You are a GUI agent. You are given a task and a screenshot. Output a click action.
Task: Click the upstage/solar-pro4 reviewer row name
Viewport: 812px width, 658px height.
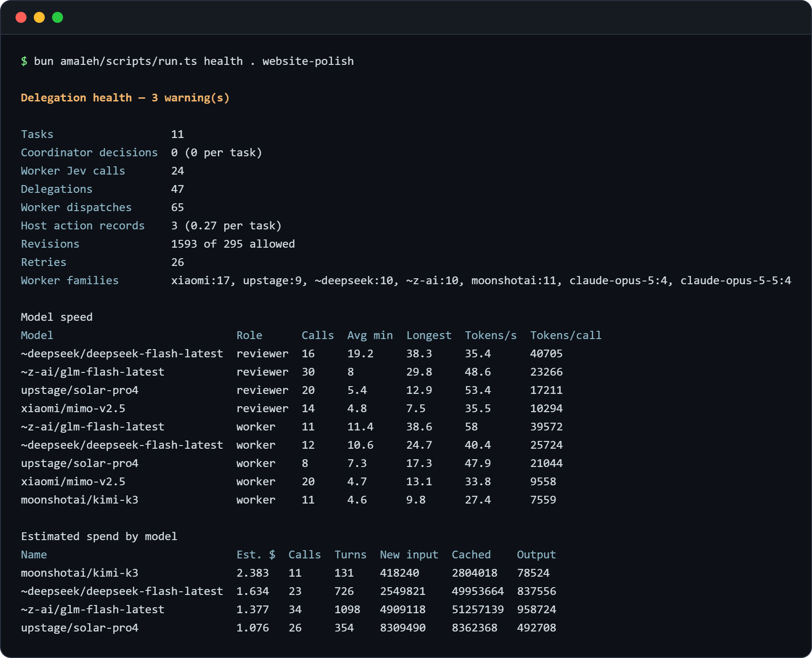[x=79, y=390]
